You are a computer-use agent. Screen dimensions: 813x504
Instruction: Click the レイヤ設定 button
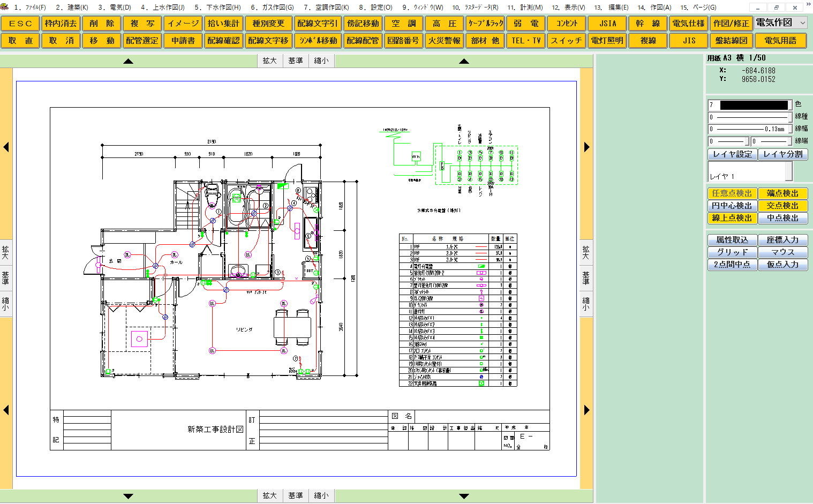[x=732, y=154]
